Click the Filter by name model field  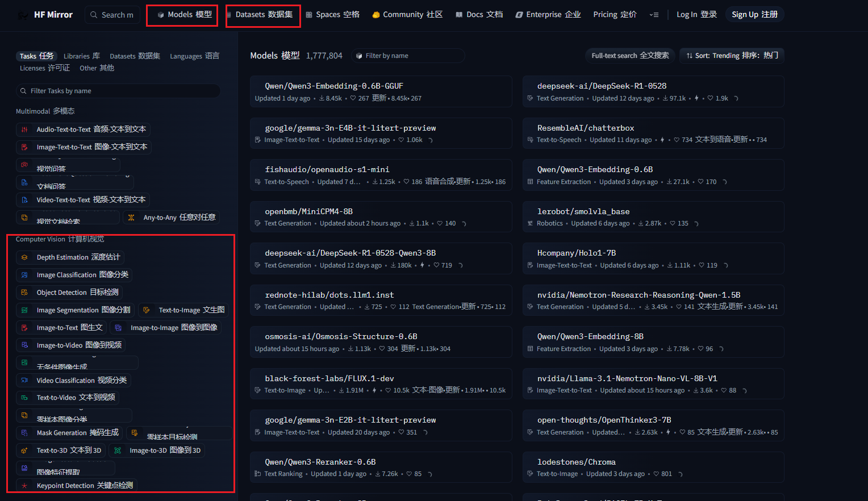coord(408,56)
